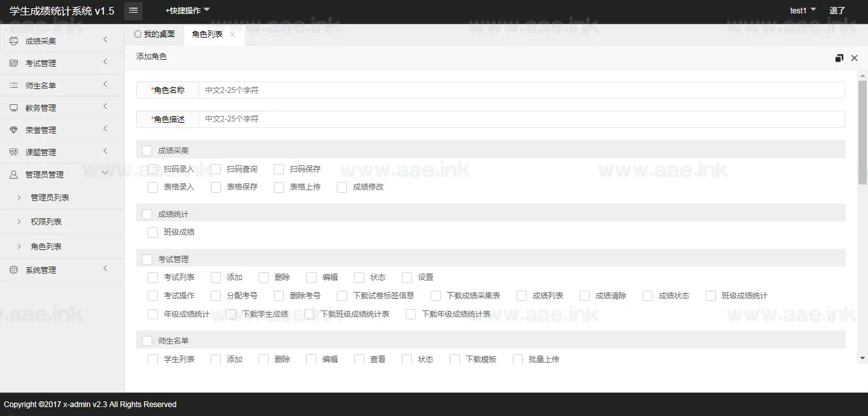Click the 角色描述 input field
The height and width of the screenshot is (416, 868).
tap(522, 119)
